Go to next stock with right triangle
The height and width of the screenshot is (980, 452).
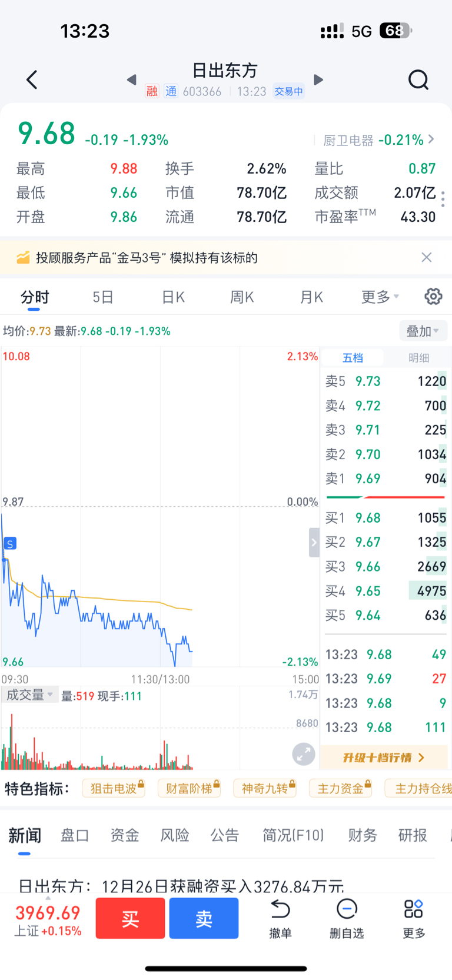(x=318, y=79)
